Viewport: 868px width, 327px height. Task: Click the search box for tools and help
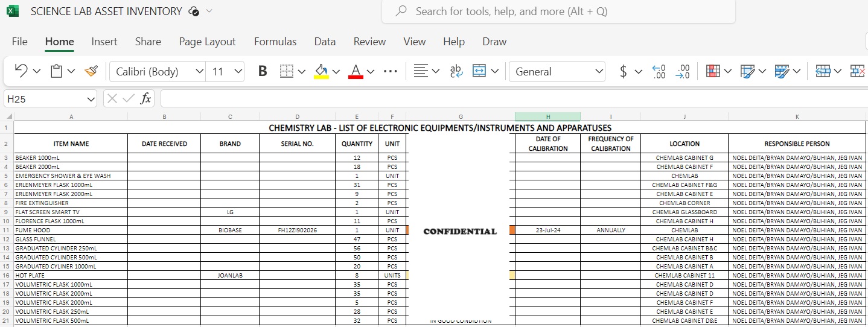click(558, 11)
